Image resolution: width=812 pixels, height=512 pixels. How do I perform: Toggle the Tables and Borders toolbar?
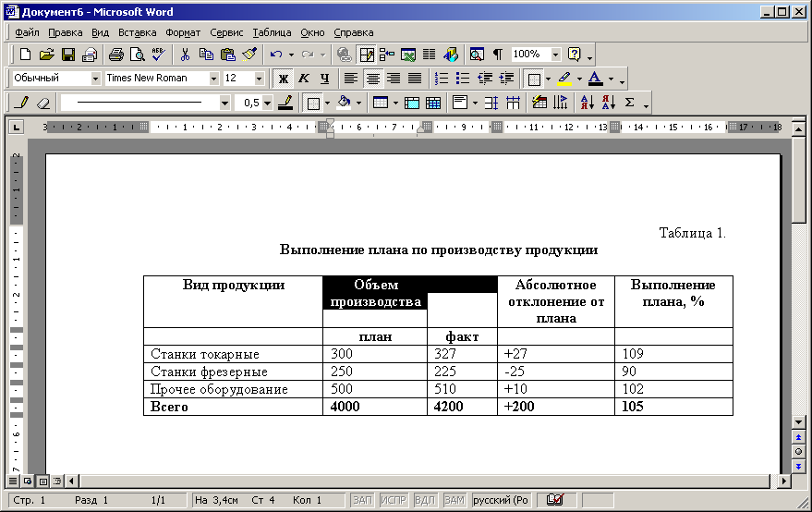(367, 55)
